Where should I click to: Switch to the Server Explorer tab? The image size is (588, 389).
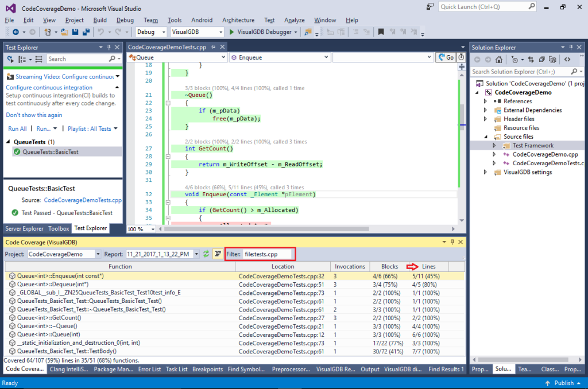point(24,228)
